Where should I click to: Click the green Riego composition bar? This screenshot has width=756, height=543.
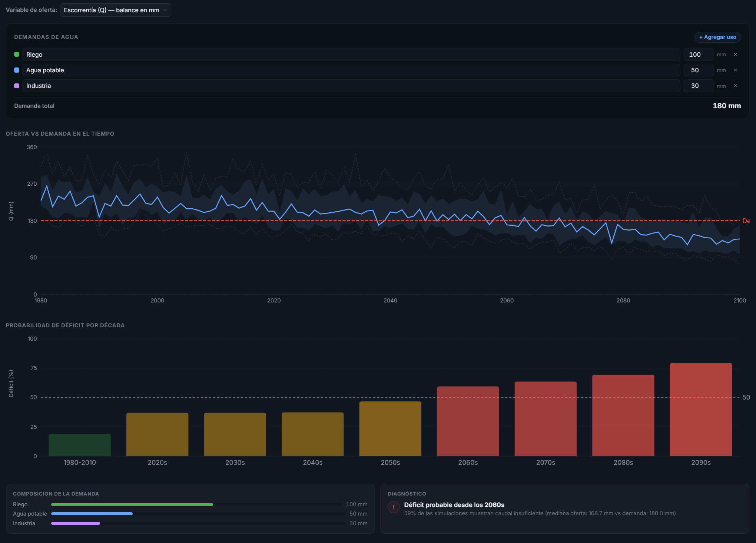132,504
